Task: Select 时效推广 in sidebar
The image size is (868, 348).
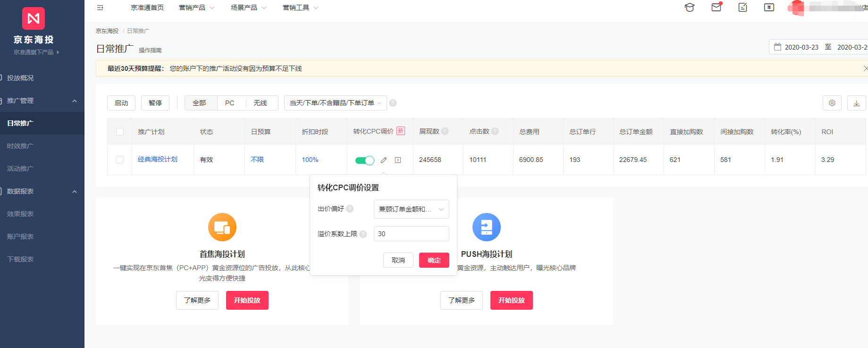Action: (x=20, y=146)
